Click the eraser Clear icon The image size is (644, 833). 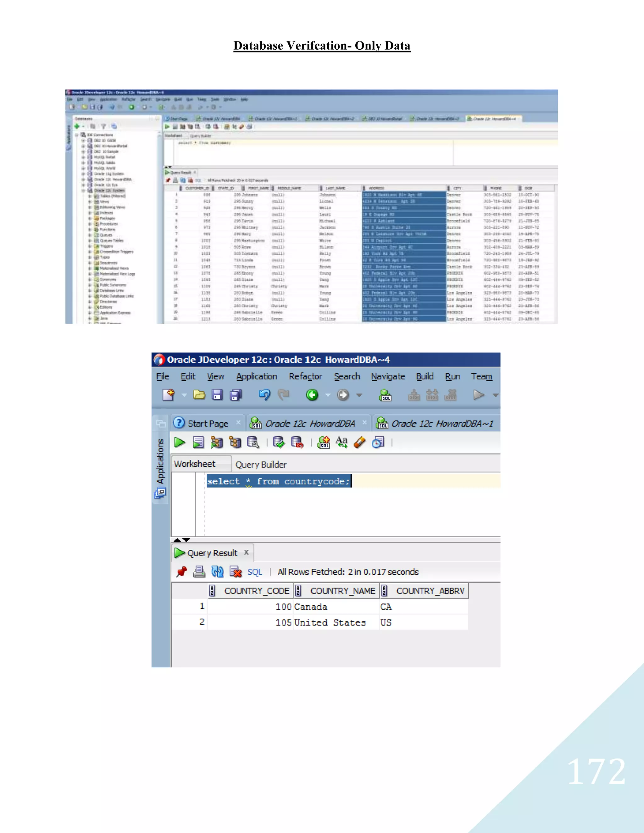[359, 443]
